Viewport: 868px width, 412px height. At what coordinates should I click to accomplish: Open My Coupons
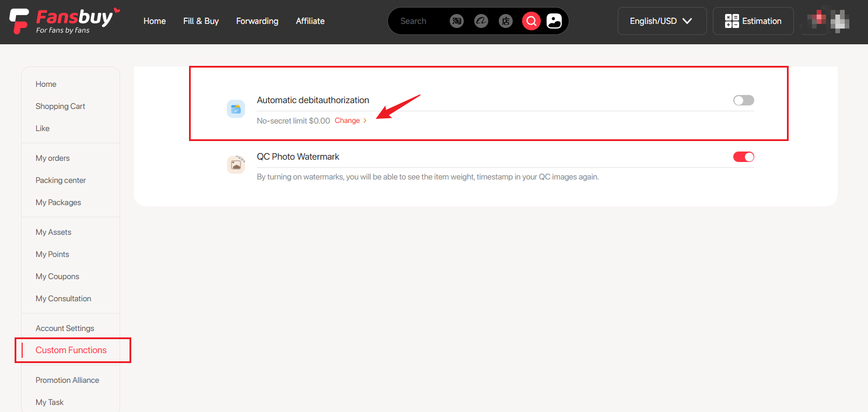click(57, 276)
